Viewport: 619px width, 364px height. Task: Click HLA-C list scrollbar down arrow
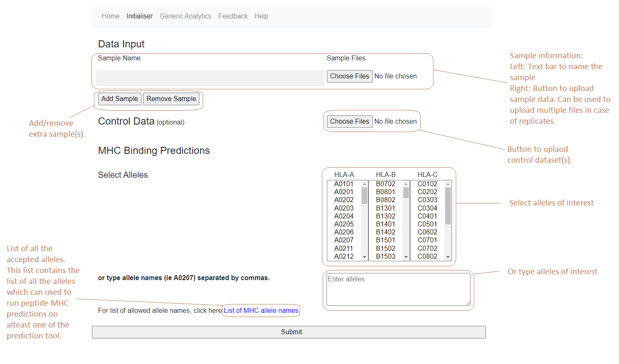[448, 257]
